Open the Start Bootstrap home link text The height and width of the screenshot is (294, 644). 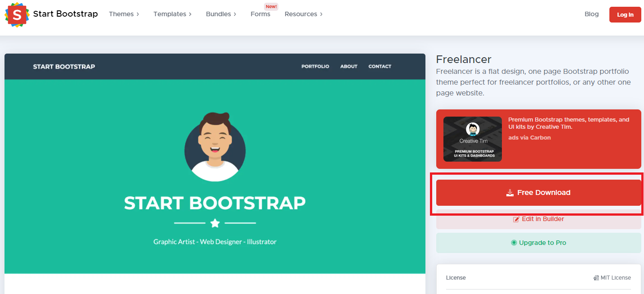[65, 14]
